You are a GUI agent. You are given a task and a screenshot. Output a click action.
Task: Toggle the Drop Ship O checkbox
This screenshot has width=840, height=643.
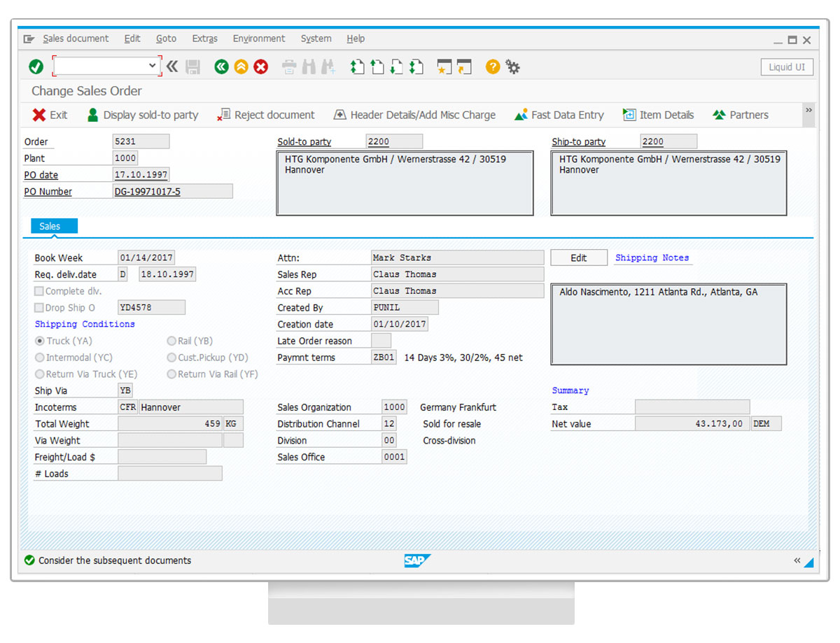pyautogui.click(x=39, y=308)
